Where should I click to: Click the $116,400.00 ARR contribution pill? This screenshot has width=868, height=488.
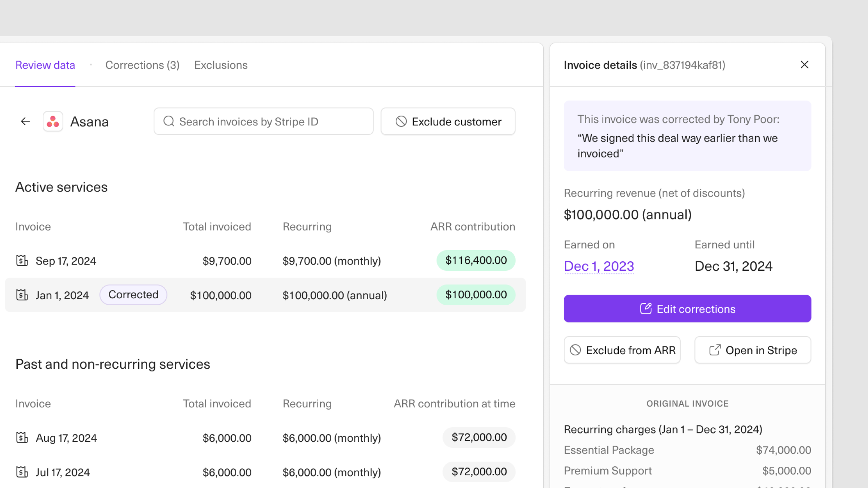point(476,260)
